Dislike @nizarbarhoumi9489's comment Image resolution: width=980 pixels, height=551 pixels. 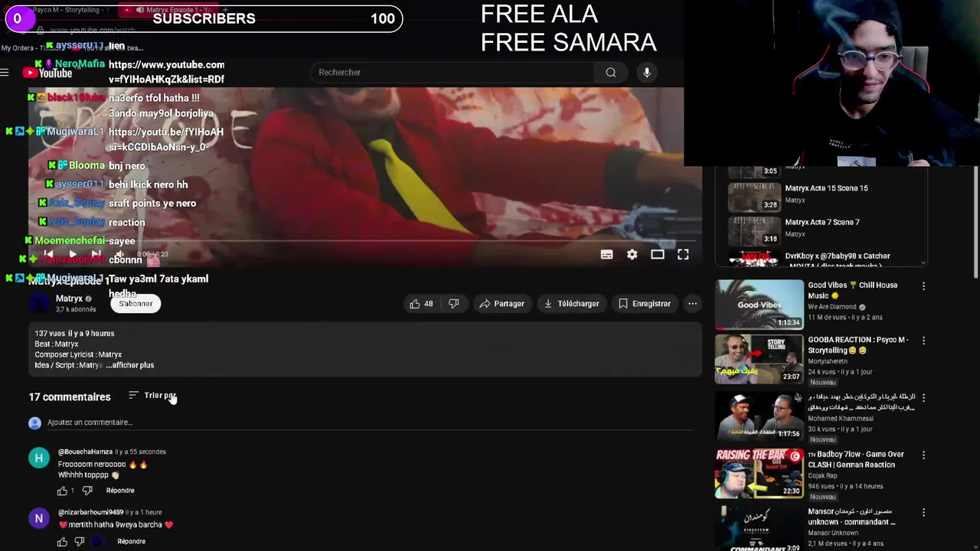[80, 542]
